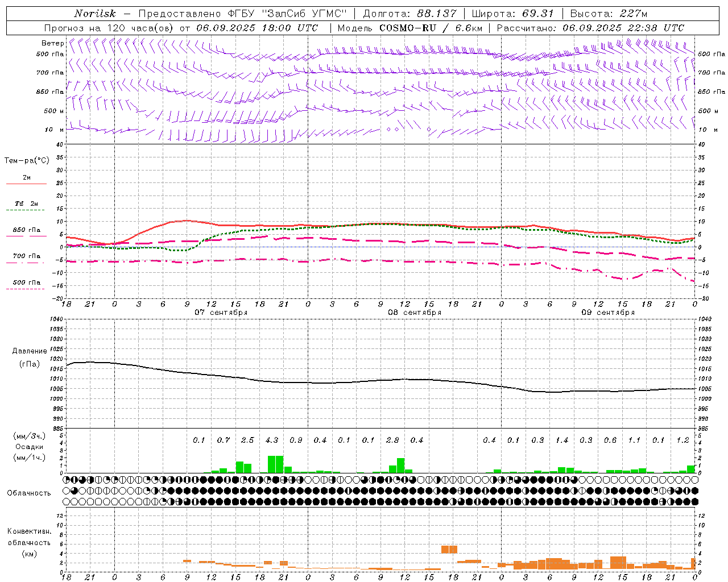Select the text "Широта: 69.31"

[513, 14]
